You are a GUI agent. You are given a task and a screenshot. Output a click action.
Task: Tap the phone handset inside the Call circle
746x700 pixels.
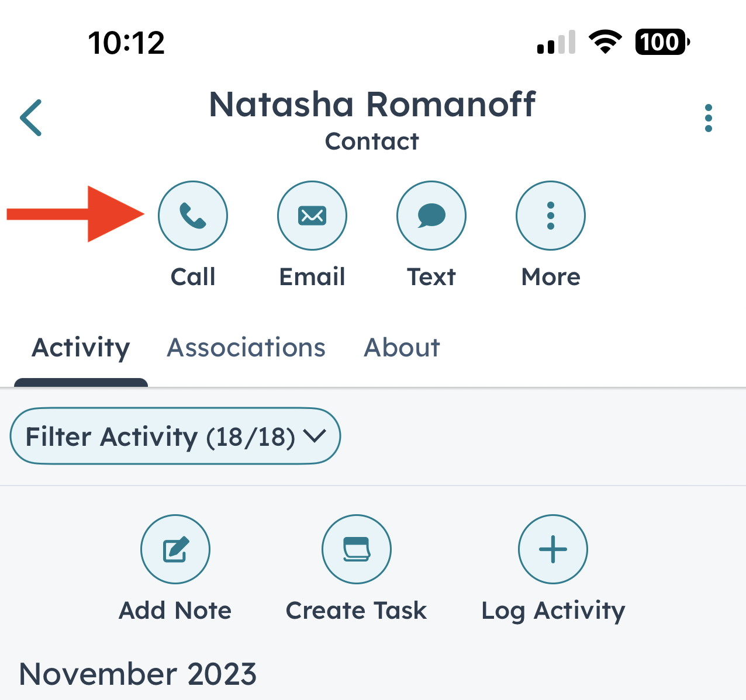pyautogui.click(x=193, y=215)
